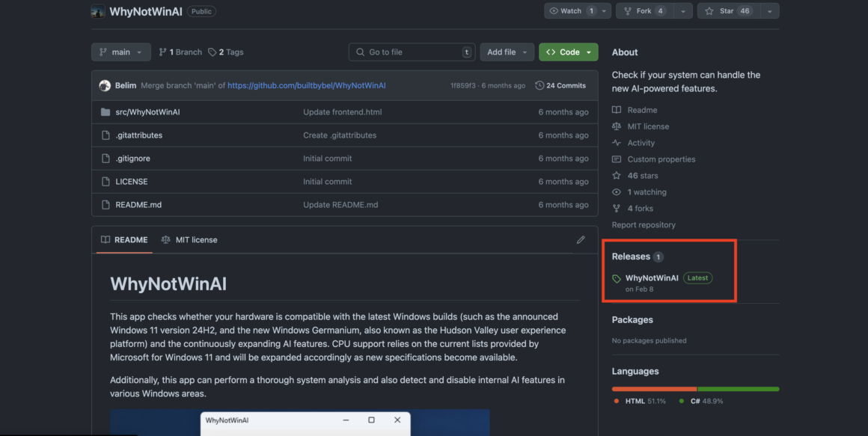Open the src/WhyNotWinAI folder

coord(148,111)
